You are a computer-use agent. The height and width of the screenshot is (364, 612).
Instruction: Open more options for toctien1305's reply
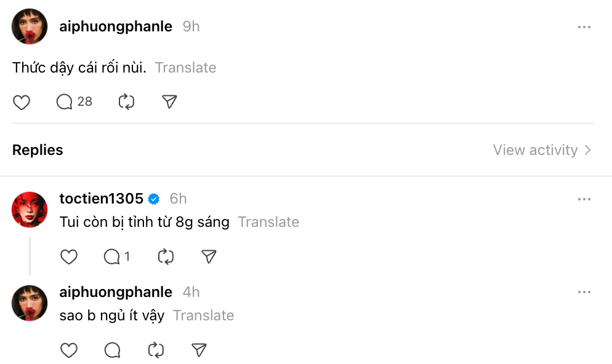[584, 199]
